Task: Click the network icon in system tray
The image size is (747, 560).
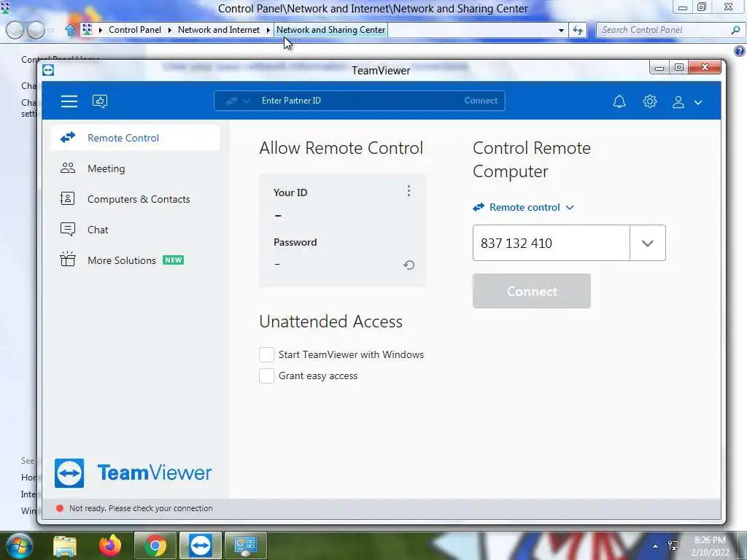Action: pyautogui.click(x=673, y=545)
